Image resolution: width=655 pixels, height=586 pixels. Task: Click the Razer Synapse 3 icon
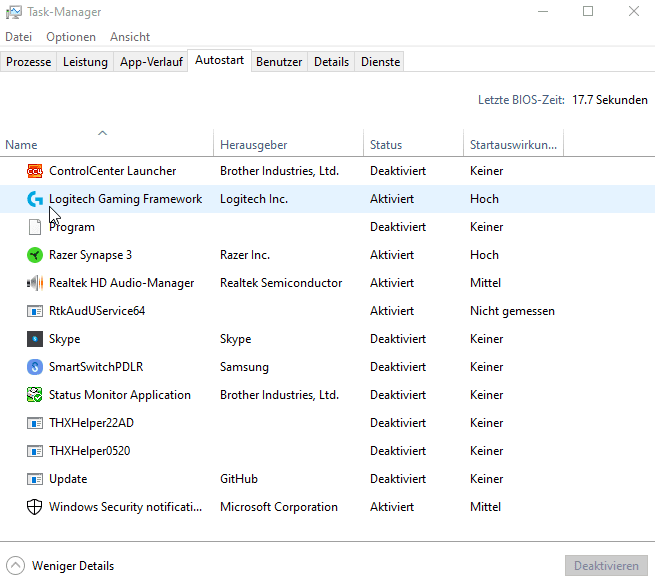34,255
